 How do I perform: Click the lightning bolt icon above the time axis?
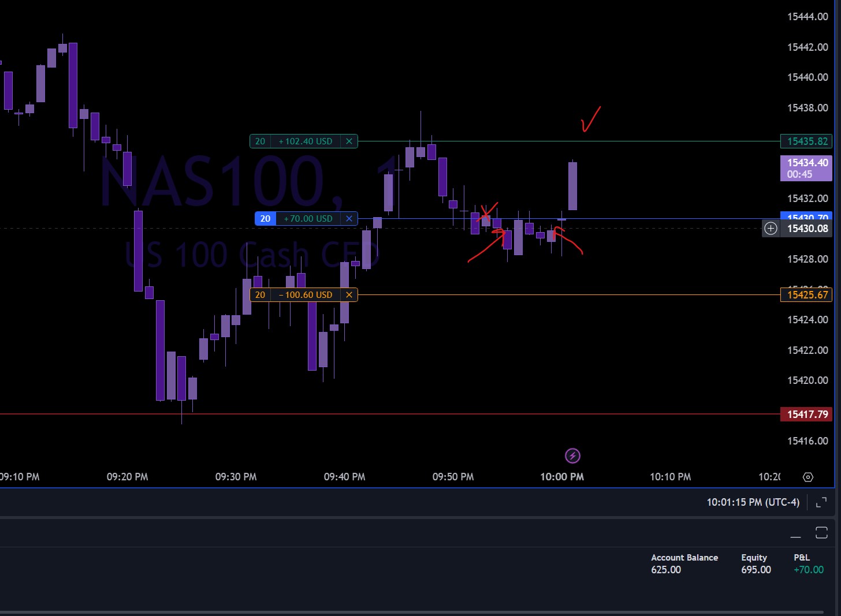click(x=572, y=456)
